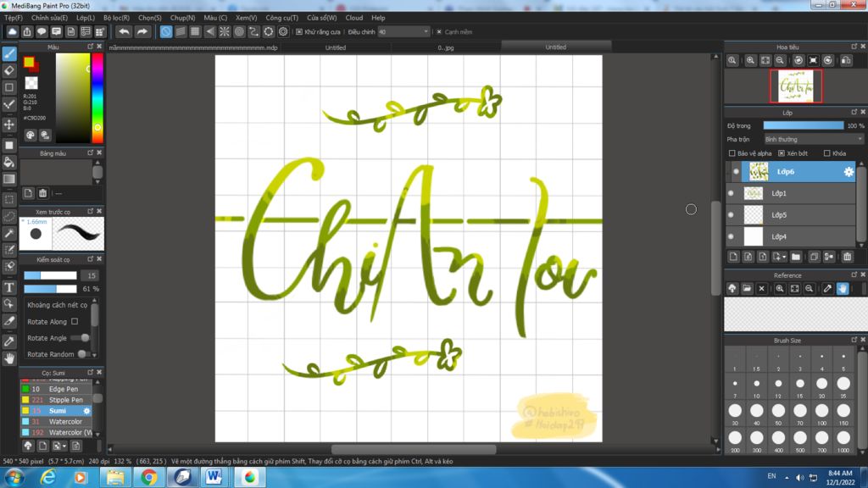Hide the Lớp1 layer
This screenshot has width=868, height=488.
coord(731,193)
